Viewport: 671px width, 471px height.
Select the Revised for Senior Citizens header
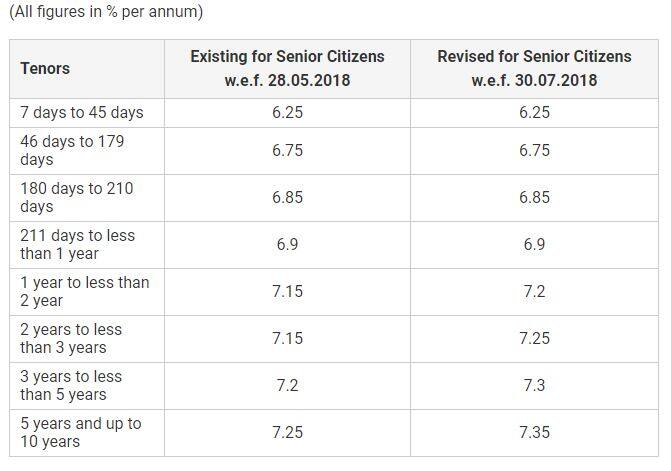coord(534,68)
